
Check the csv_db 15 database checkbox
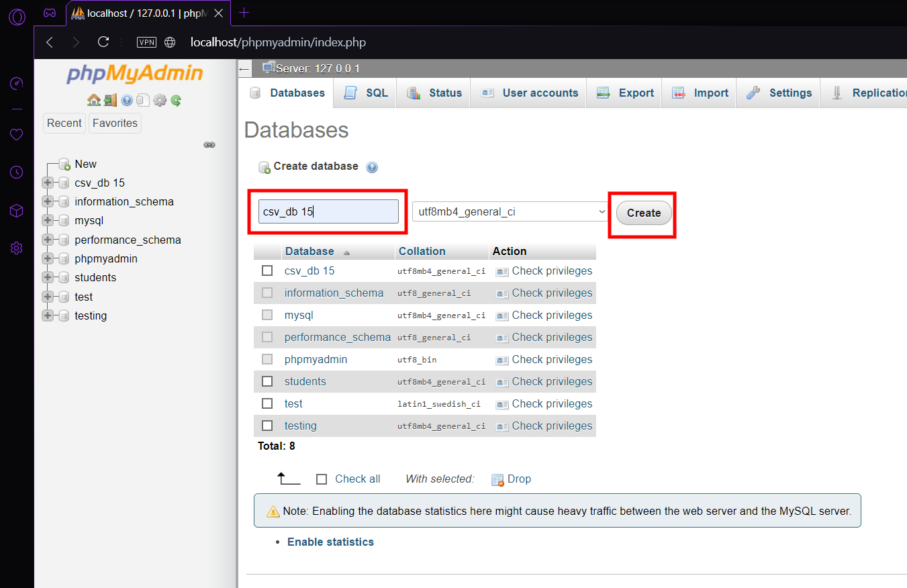pyautogui.click(x=267, y=271)
